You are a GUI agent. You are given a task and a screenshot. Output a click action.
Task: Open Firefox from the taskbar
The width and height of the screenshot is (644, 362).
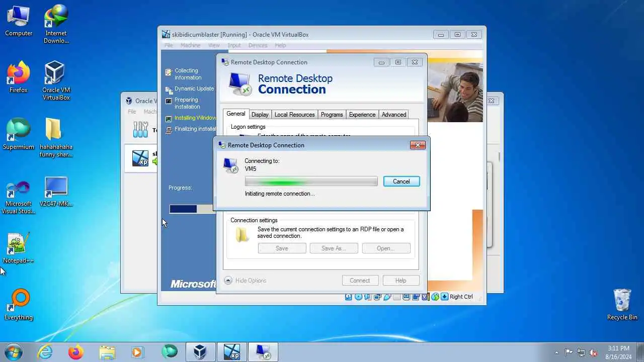coord(76,352)
